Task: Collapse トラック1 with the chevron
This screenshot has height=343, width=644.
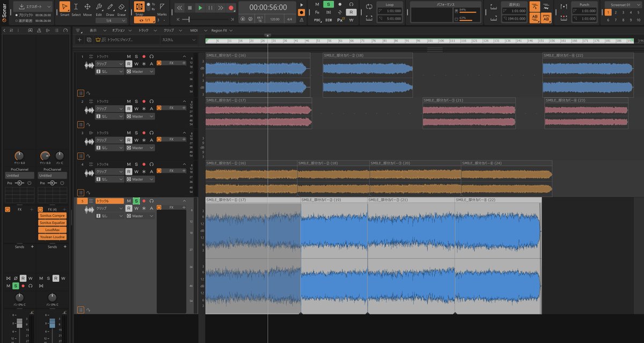Action: pos(185,56)
